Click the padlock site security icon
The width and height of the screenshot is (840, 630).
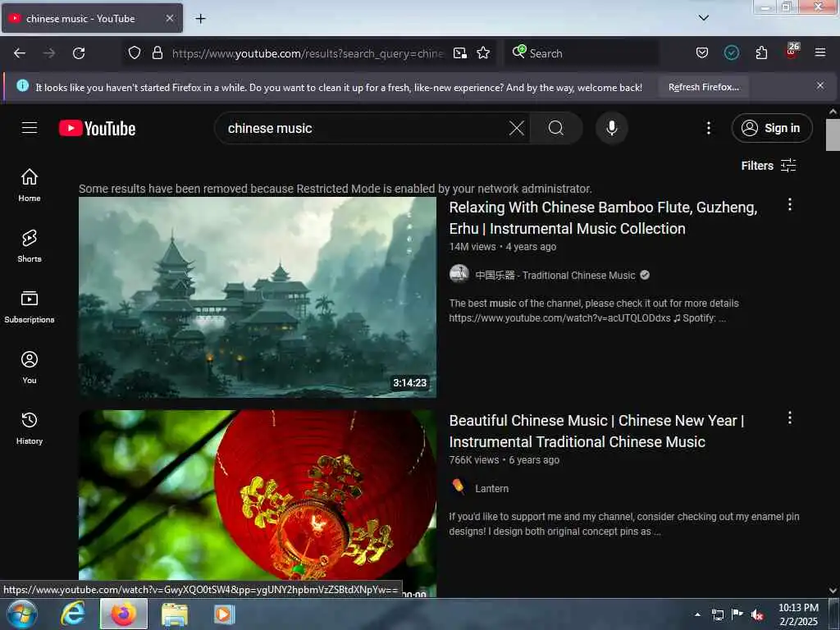click(x=157, y=52)
